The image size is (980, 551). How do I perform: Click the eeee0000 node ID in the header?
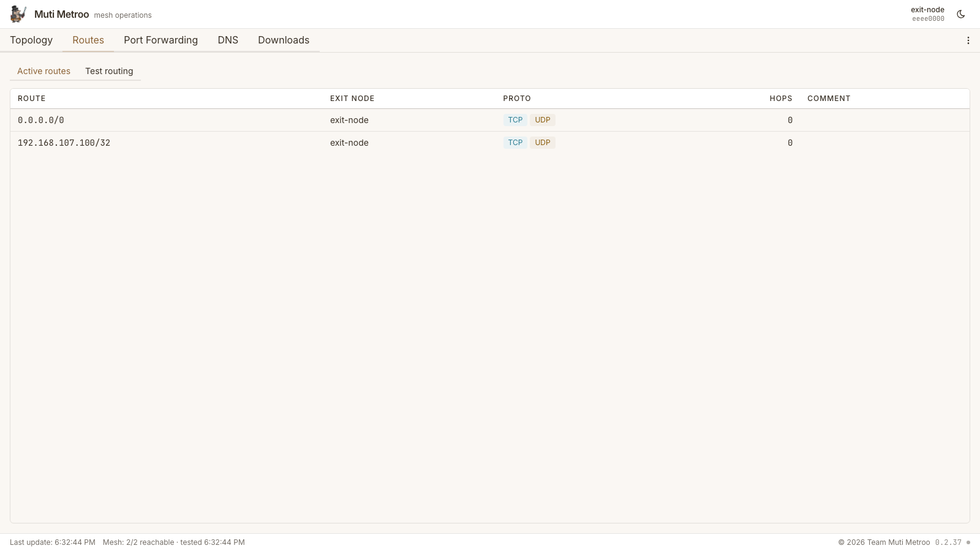928,19
